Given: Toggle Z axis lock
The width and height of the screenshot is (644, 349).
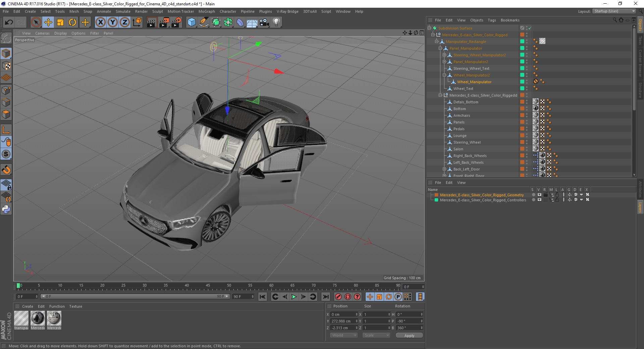Looking at the screenshot, I should [x=125, y=22].
